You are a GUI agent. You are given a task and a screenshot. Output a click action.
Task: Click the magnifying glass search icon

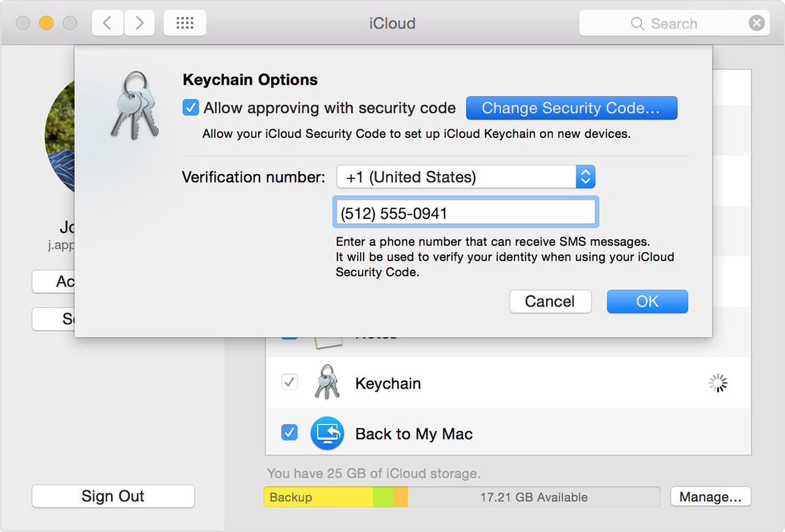pos(638,24)
